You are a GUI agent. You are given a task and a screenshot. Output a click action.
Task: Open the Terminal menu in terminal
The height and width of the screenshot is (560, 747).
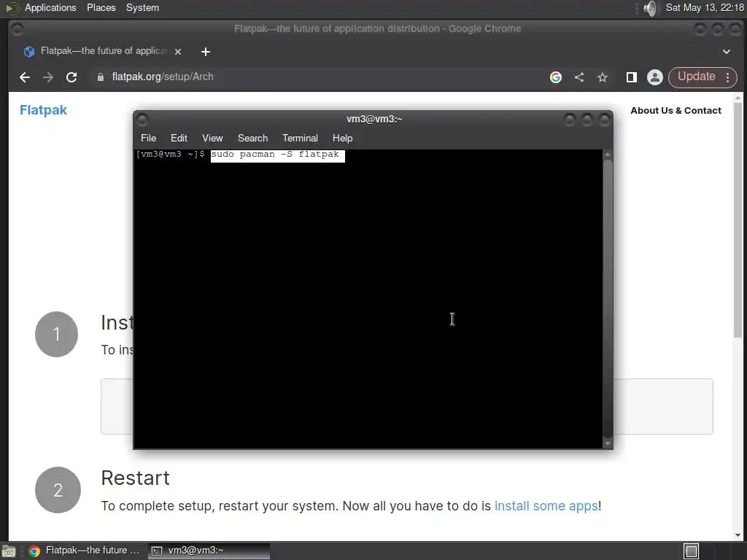300,138
